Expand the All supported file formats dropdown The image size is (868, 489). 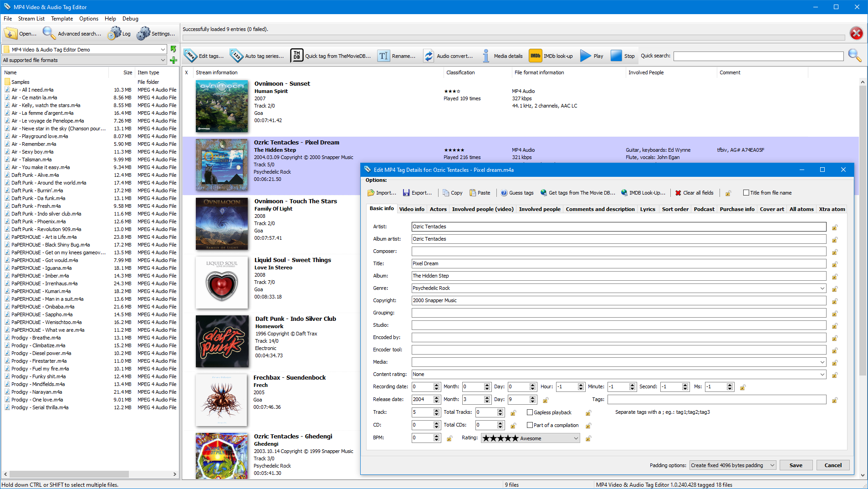(x=163, y=60)
